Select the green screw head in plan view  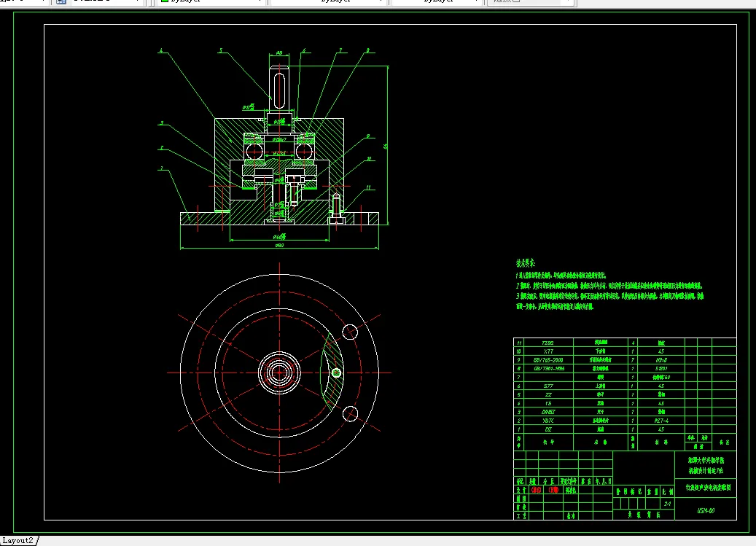(337, 373)
